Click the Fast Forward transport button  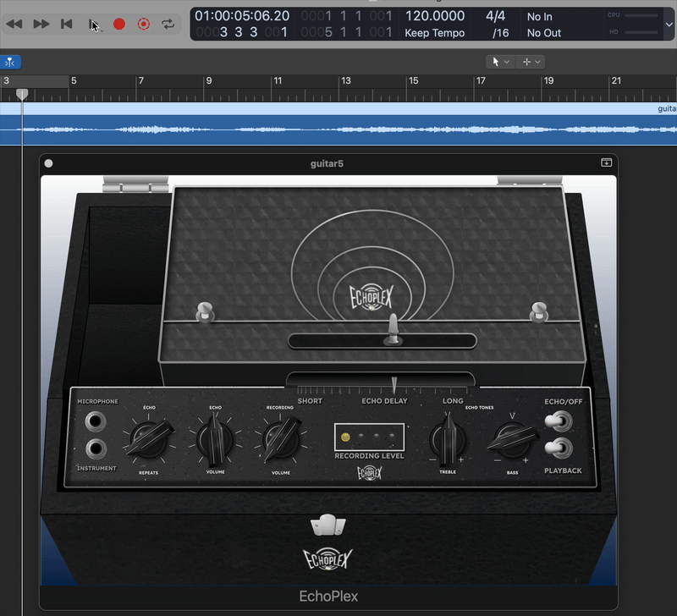pos(41,25)
